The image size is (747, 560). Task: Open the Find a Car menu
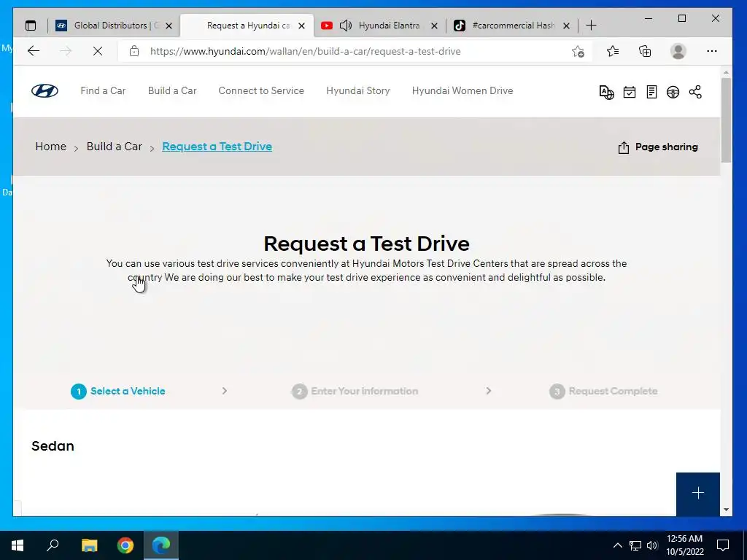[103, 90]
